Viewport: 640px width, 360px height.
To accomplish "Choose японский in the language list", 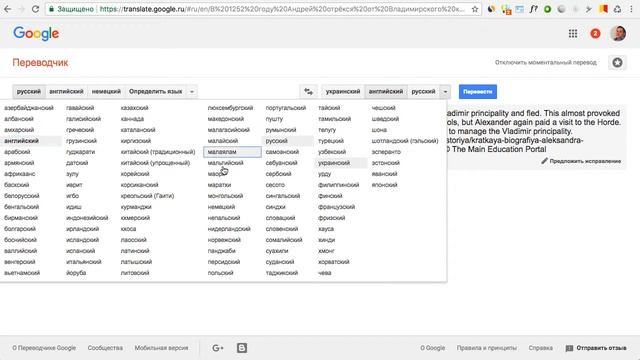I will 384,185.
